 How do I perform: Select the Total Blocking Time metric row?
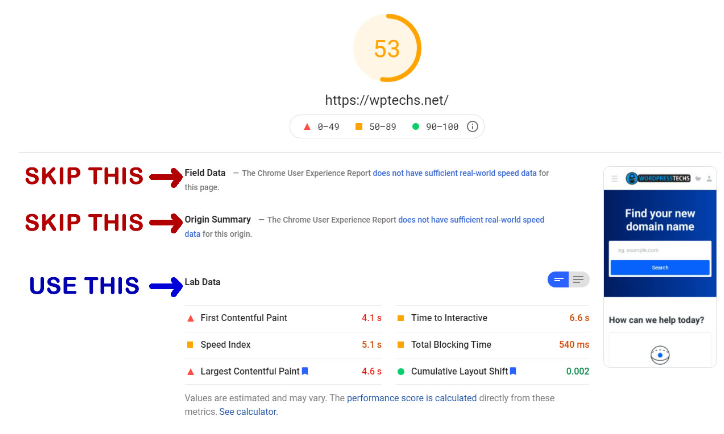click(x=493, y=345)
